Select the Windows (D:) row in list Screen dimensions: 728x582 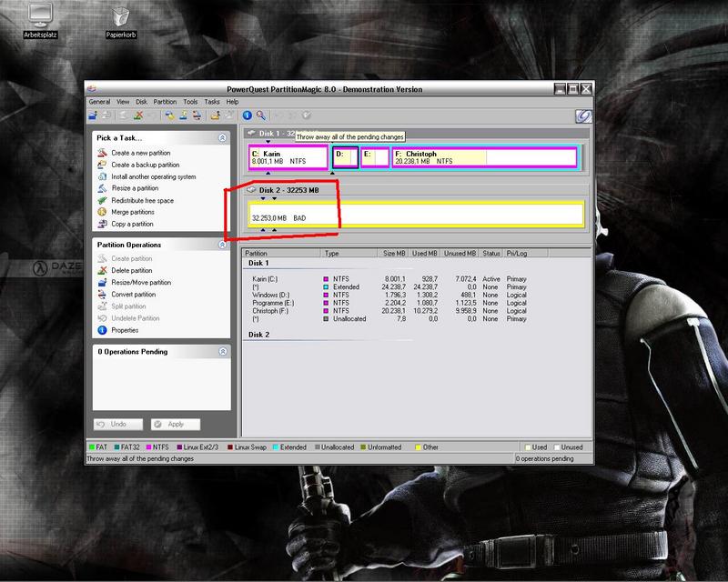[389, 295]
